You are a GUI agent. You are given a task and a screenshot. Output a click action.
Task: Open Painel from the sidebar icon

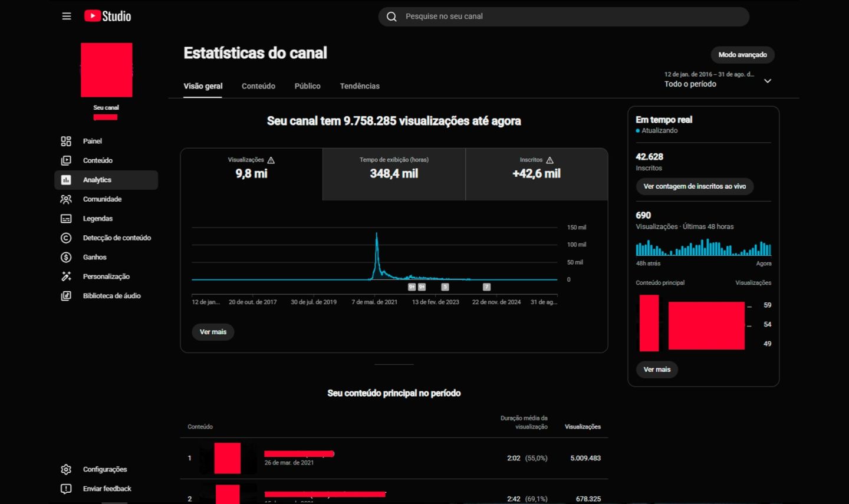coord(66,141)
